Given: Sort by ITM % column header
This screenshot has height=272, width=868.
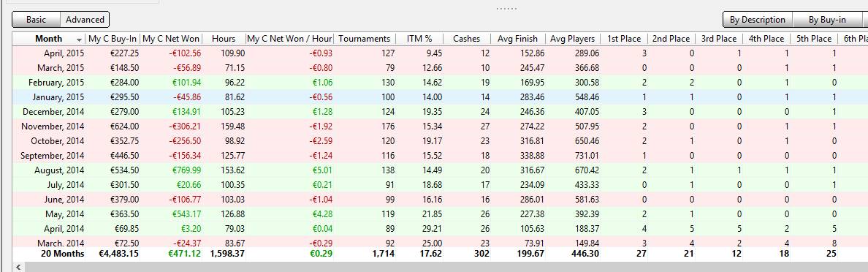Looking at the screenshot, I should tap(419, 39).
